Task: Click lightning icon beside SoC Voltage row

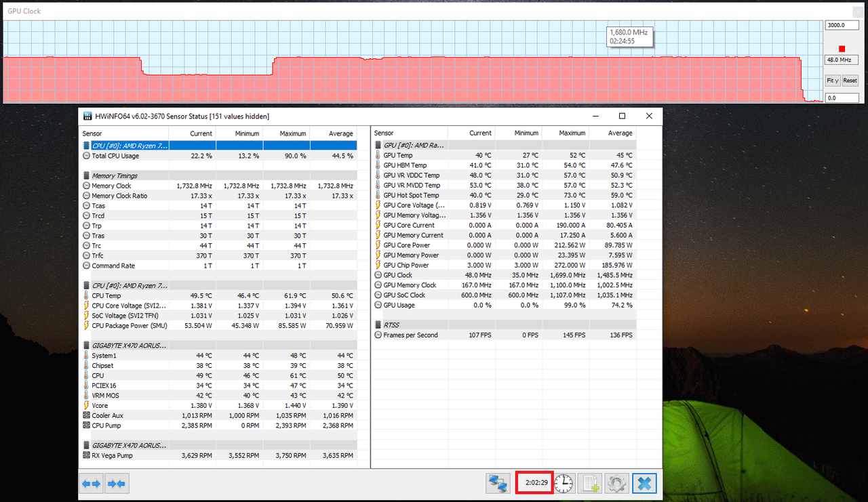Action: [x=86, y=315]
